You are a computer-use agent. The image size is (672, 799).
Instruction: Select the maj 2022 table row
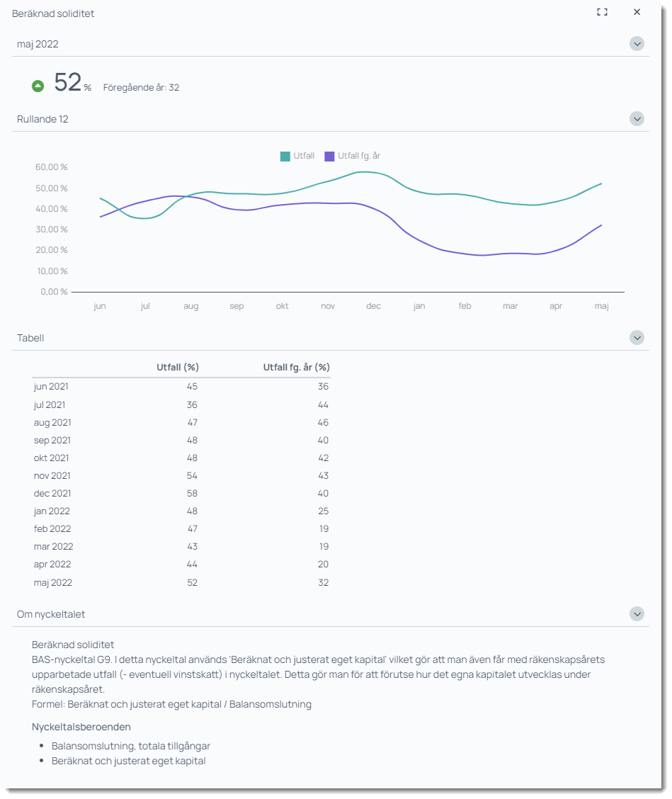click(x=181, y=583)
